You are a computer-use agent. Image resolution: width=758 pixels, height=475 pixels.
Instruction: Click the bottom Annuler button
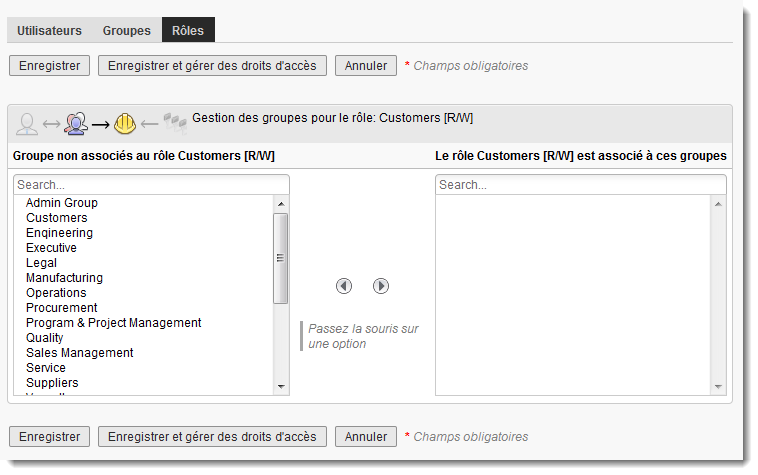coord(366,437)
